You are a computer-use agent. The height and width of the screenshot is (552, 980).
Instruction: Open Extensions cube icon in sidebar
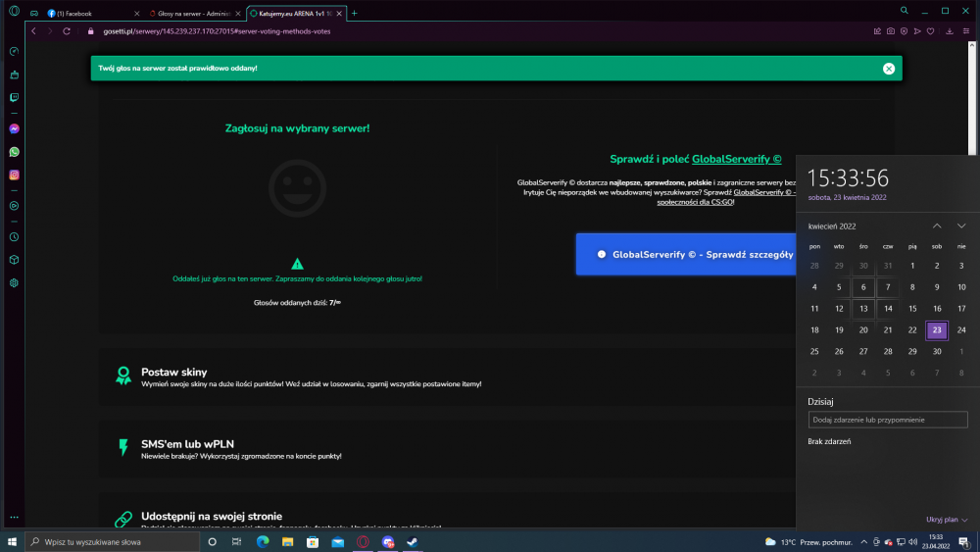(15, 260)
